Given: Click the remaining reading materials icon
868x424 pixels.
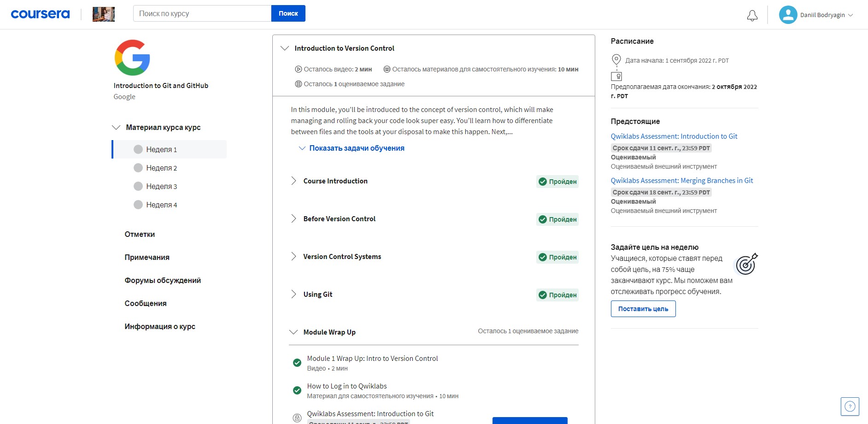Looking at the screenshot, I should coord(387,70).
